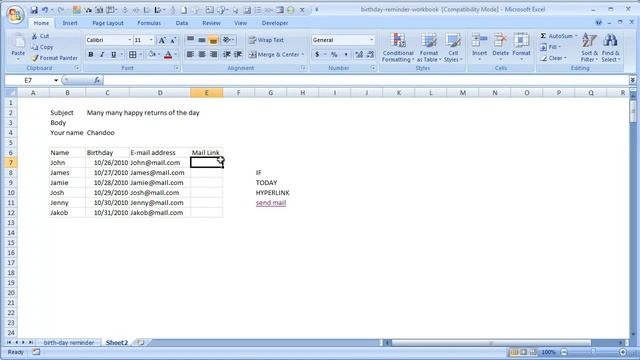This screenshot has height=360, width=640.
Task: Open the Borders tool
Action: (x=133, y=54)
